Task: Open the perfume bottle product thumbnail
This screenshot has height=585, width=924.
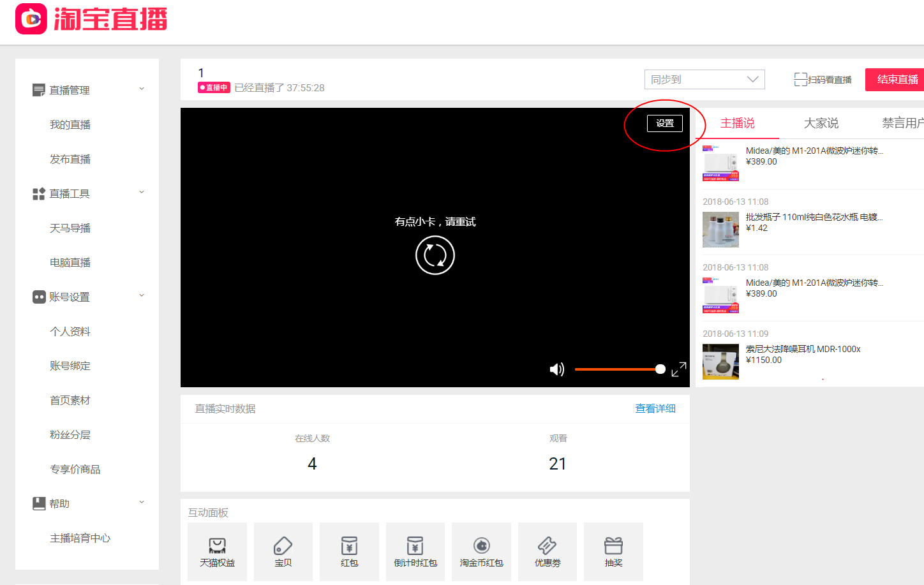Action: click(720, 230)
